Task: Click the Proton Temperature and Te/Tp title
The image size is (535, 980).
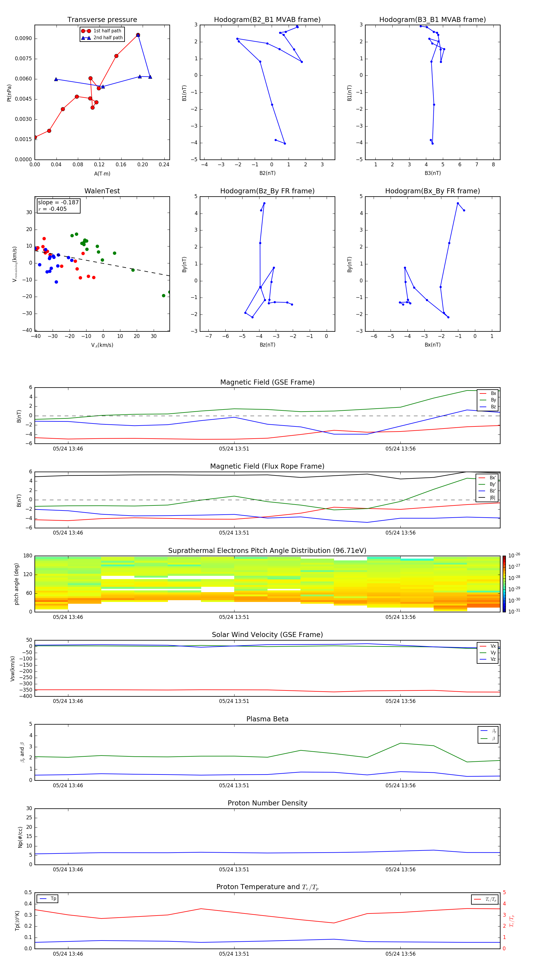Action: (x=267, y=887)
